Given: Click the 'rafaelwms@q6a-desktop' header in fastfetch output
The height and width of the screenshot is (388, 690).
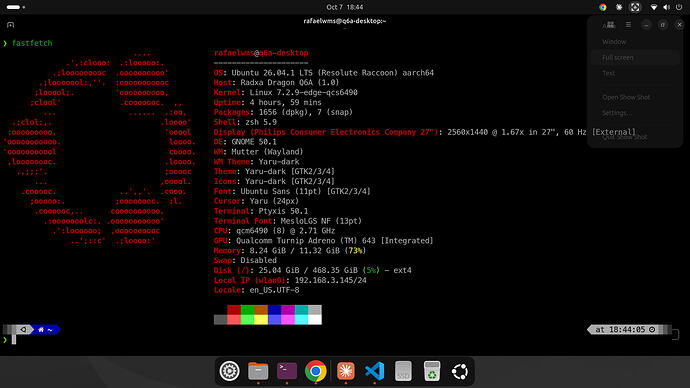Looking at the screenshot, I should click(261, 53).
